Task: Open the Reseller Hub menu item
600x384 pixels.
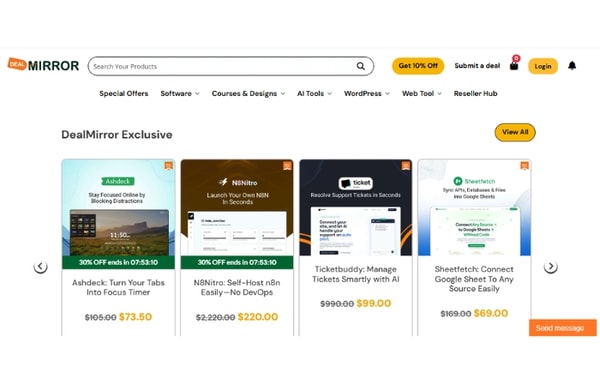Action: tap(475, 94)
